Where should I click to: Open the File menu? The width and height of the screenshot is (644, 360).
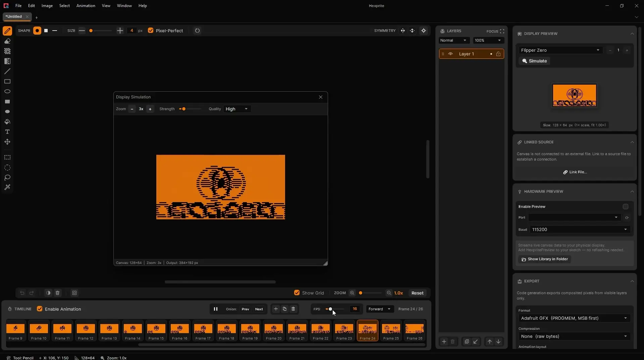point(18,6)
